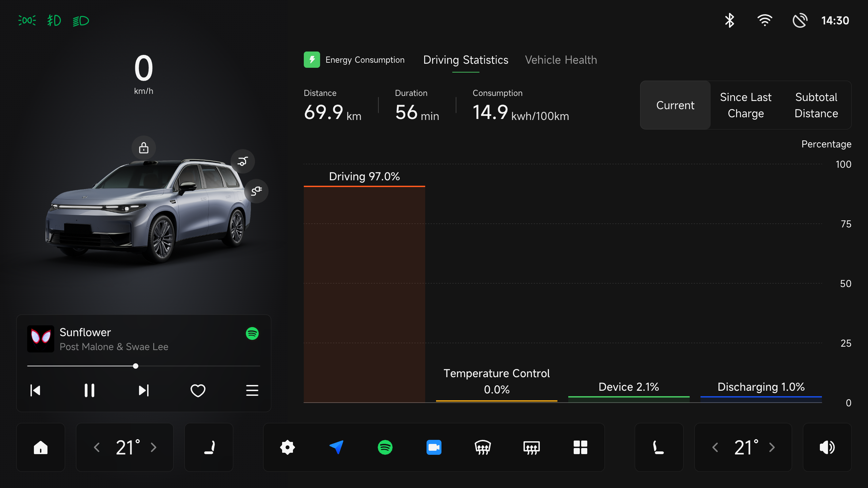Decrease right temperature with left chevron
This screenshot has width=868, height=488.
click(x=715, y=447)
